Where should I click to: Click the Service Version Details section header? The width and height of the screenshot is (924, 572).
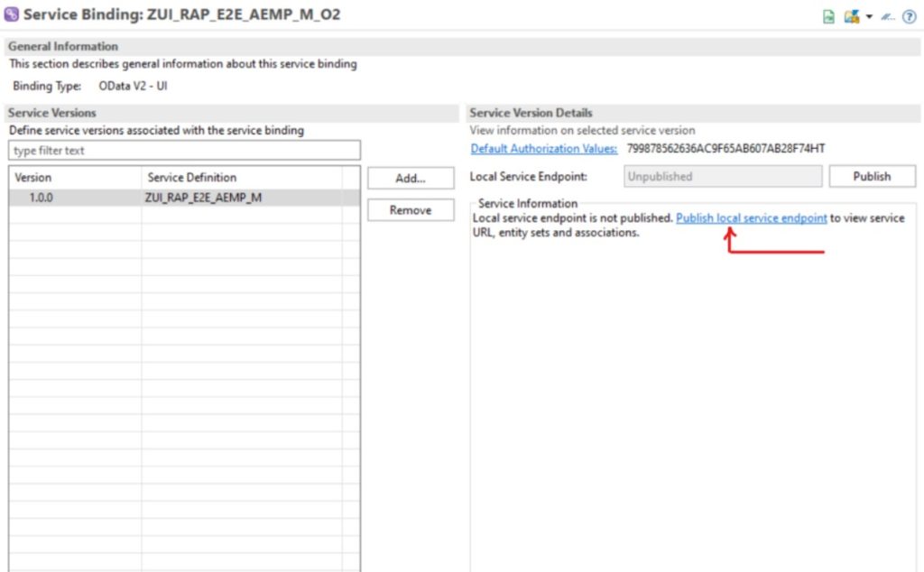click(531, 113)
